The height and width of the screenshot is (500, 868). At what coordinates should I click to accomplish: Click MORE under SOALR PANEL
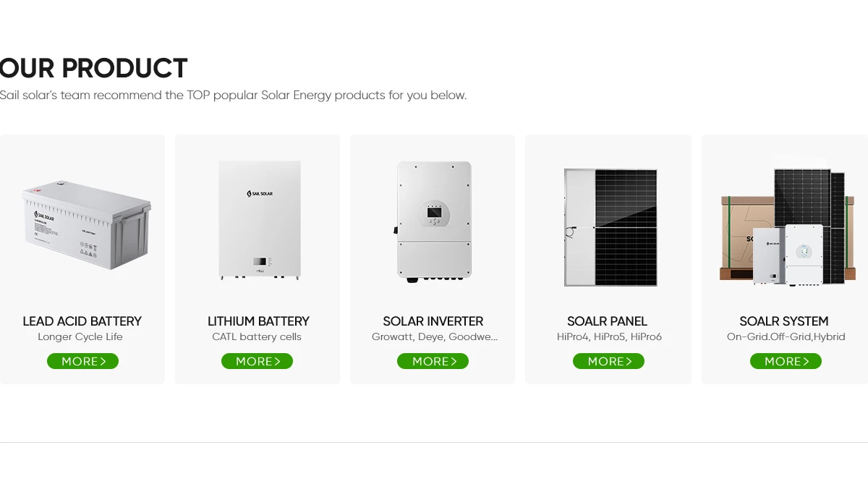coord(608,361)
